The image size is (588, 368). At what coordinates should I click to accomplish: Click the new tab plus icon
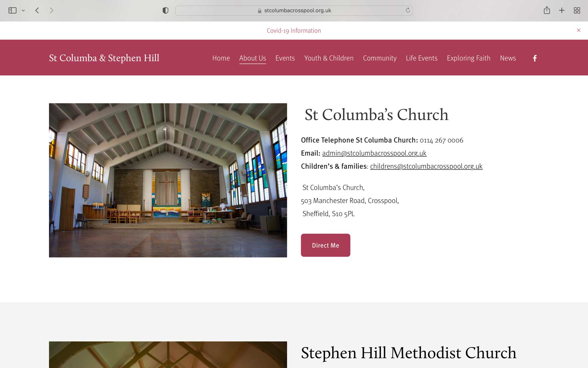point(561,10)
